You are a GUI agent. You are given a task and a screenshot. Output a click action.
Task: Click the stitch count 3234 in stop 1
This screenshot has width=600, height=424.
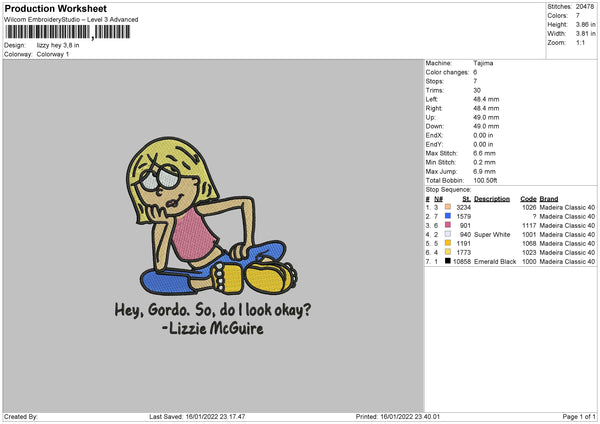463,207
